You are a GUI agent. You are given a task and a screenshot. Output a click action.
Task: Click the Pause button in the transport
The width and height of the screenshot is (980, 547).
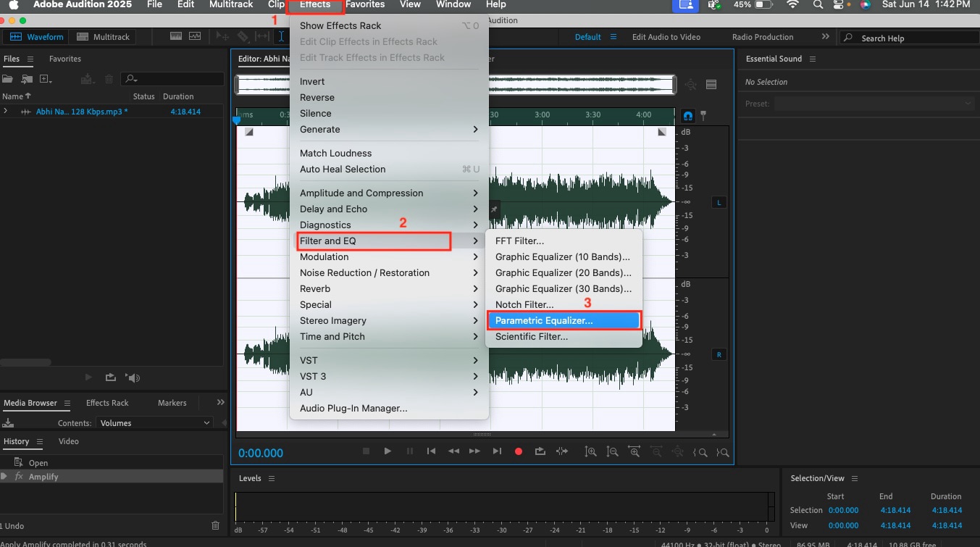(409, 451)
